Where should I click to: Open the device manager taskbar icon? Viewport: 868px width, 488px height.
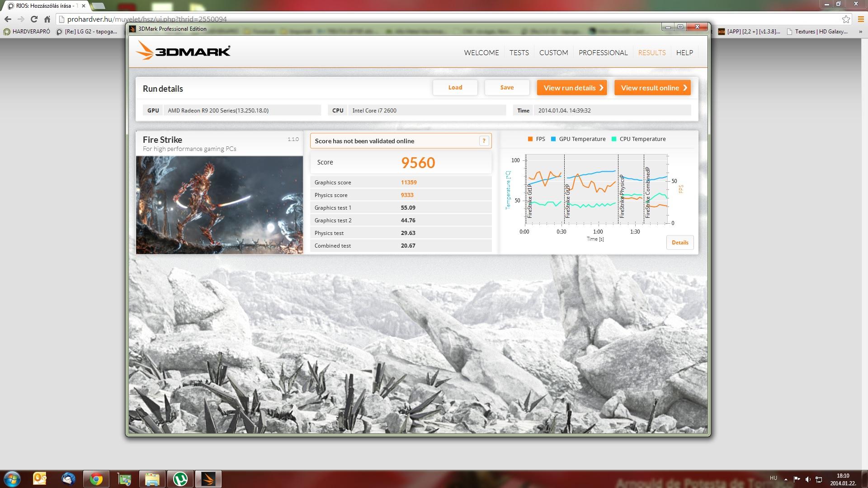(x=124, y=479)
